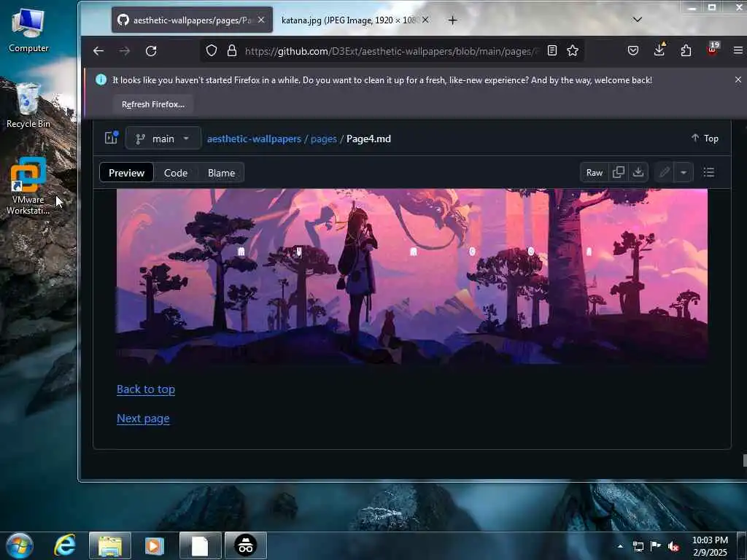
Task: Click the muted volume tray icon
Action: coord(673,546)
